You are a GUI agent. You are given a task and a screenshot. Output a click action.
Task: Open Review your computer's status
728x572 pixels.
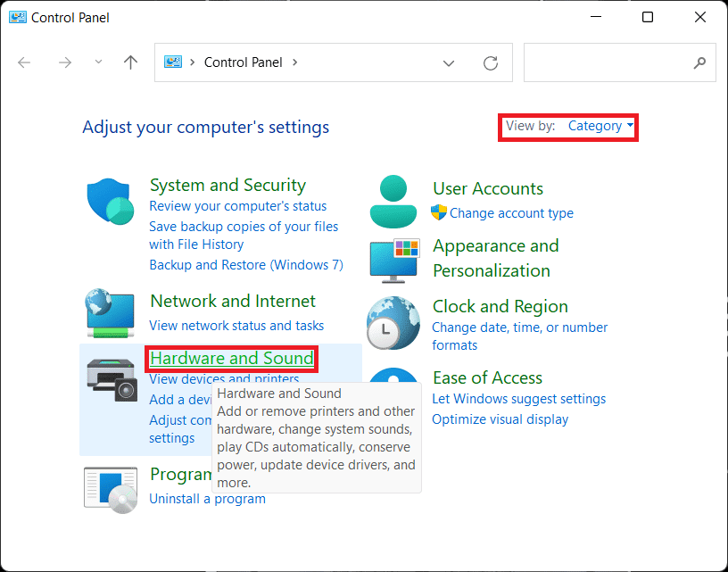click(237, 206)
